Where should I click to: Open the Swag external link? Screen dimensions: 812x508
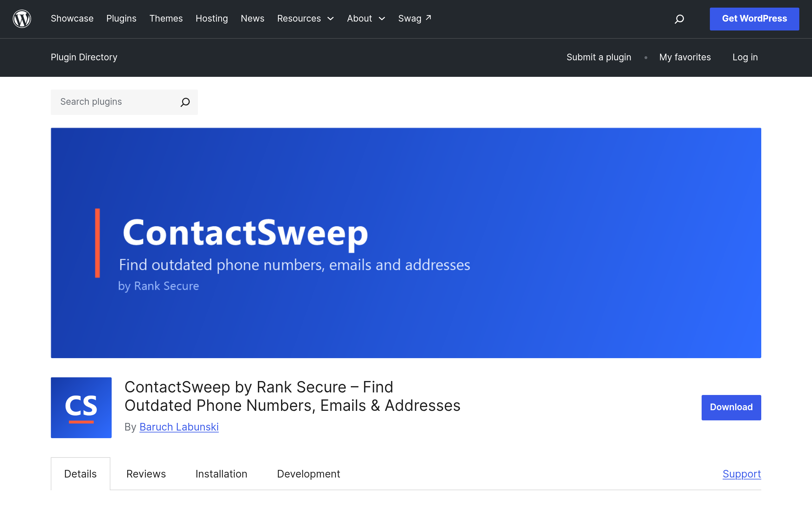coord(415,18)
